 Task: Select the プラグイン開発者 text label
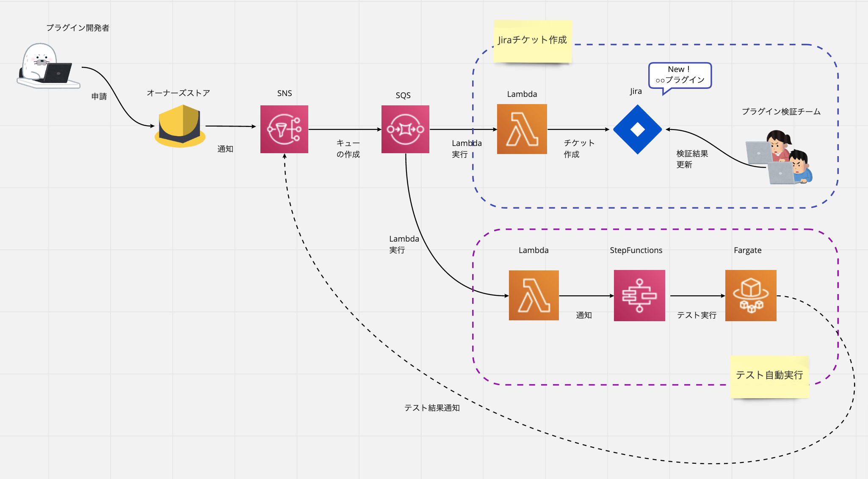[78, 28]
